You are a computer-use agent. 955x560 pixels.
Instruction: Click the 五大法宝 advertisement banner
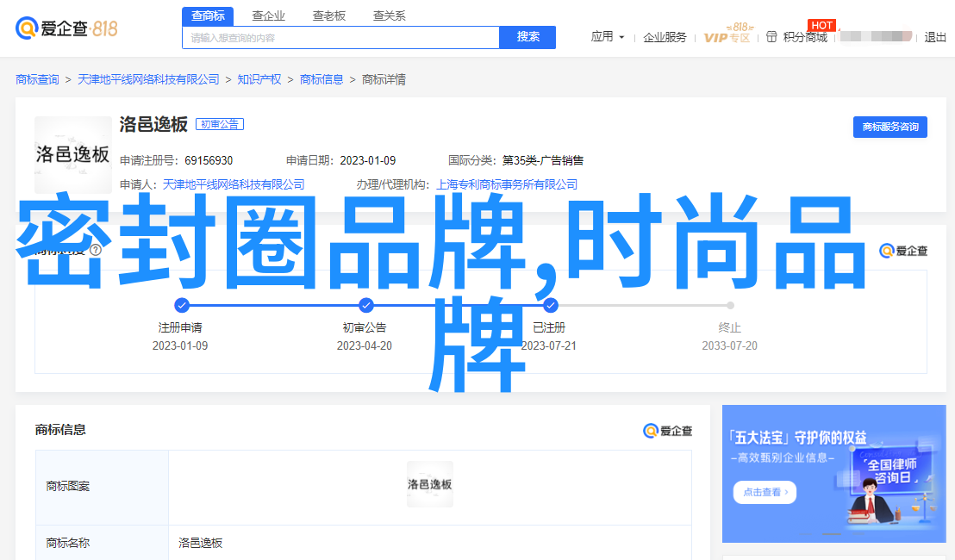[833, 474]
